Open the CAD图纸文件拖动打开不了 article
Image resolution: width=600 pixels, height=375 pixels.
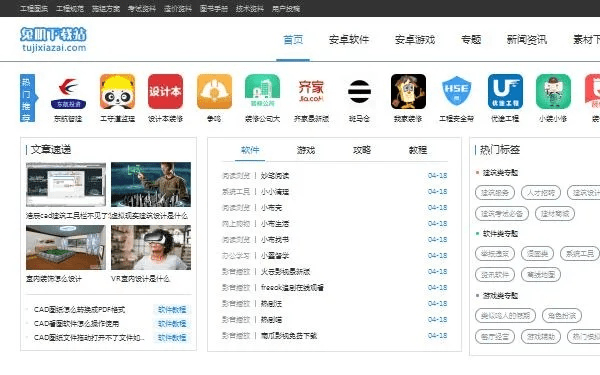coord(89,338)
